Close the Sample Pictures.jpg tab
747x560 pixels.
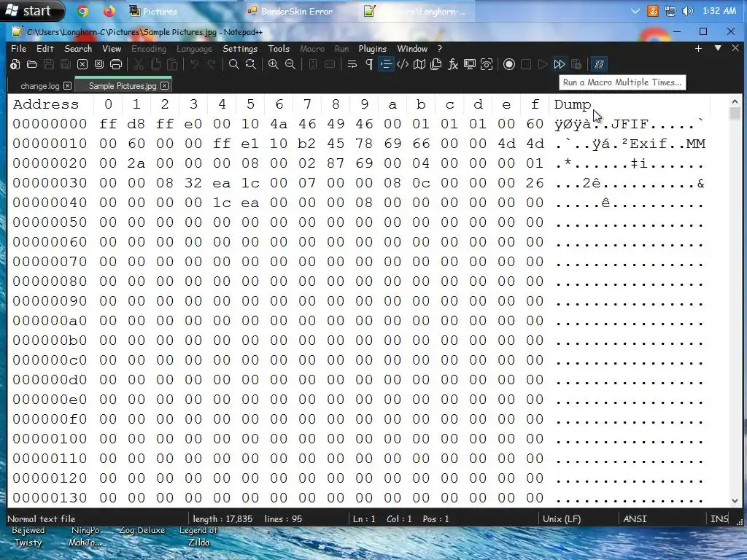[x=164, y=86]
